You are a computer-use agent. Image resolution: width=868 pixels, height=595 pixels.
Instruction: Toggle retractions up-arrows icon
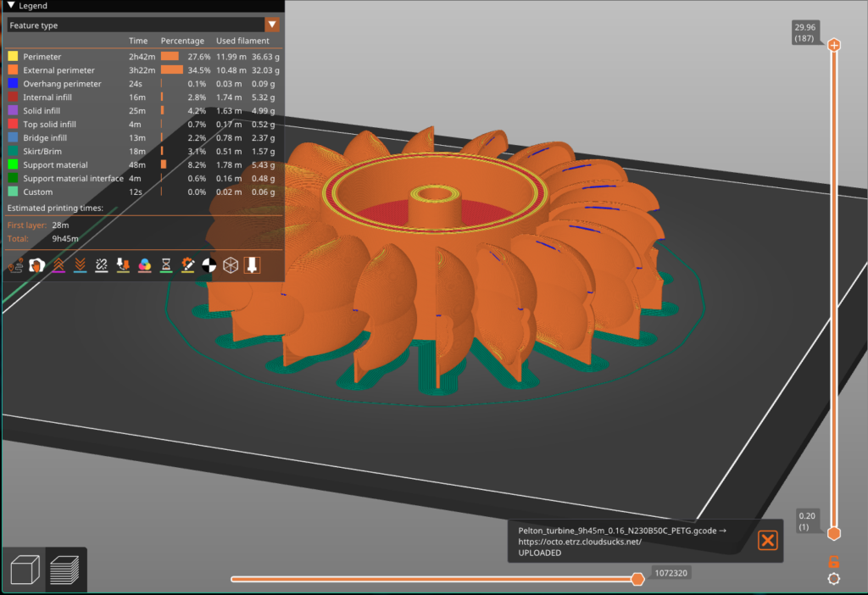point(58,265)
